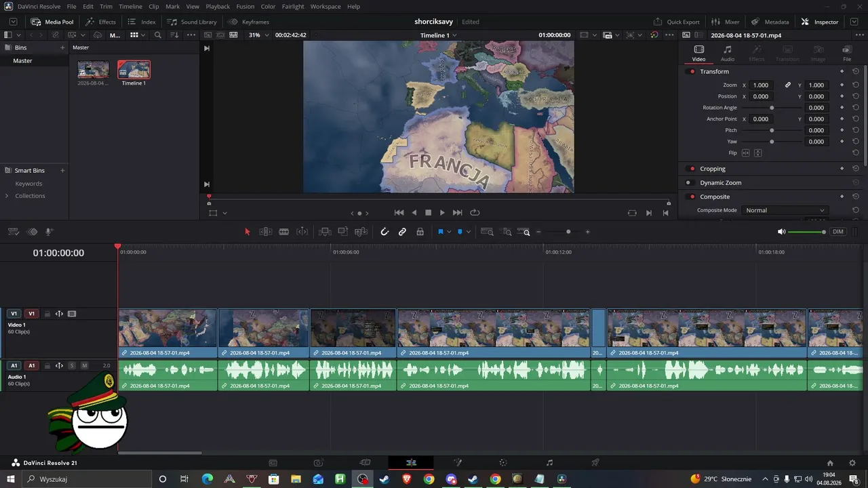Click Full Extent Zoom icon
Screen dimensions: 868x488
coord(488,232)
